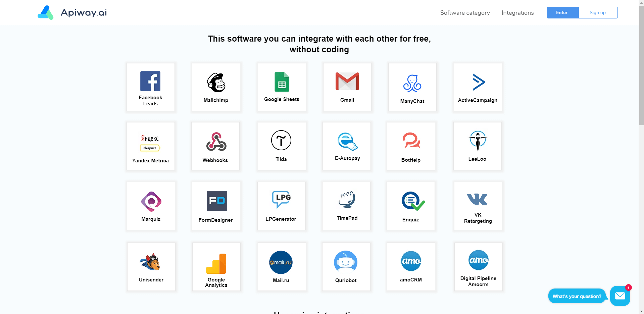Click the "Unisender" label
Screen dimensions: 644x314
pyautogui.click(x=151, y=280)
